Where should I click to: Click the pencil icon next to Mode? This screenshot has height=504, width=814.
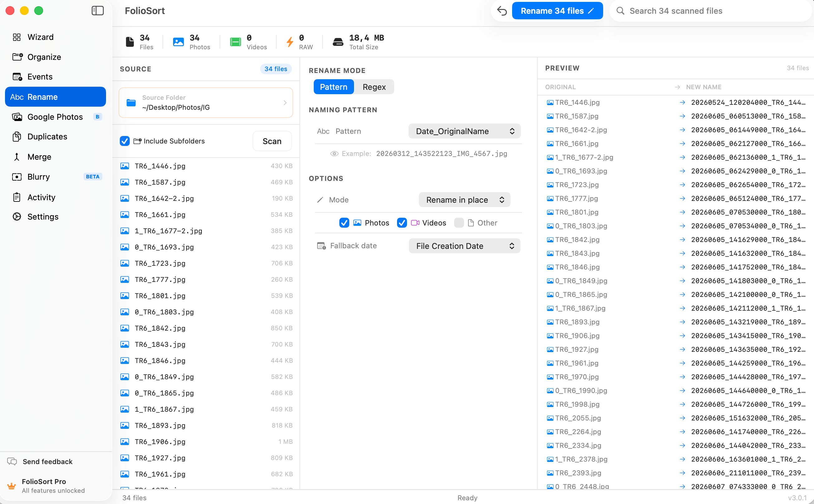pos(320,200)
